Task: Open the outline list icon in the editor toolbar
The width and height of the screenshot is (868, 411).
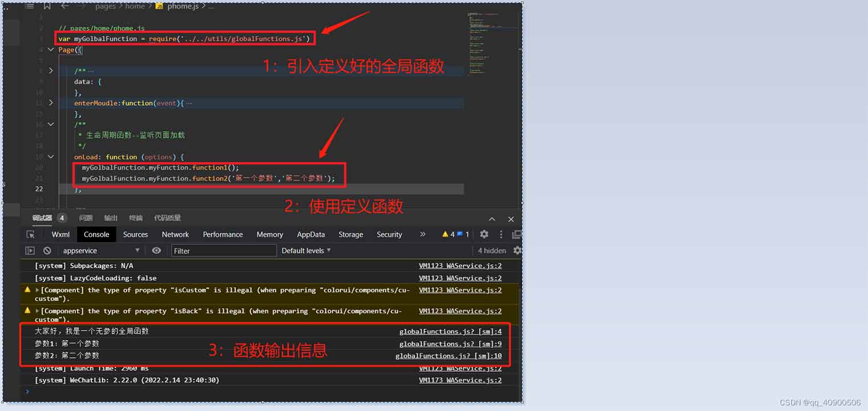Action: click(x=30, y=6)
